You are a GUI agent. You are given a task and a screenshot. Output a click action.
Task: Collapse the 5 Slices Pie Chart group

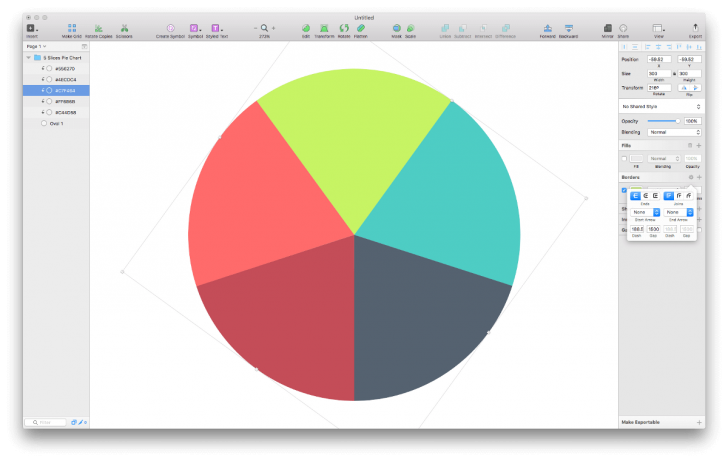29,58
